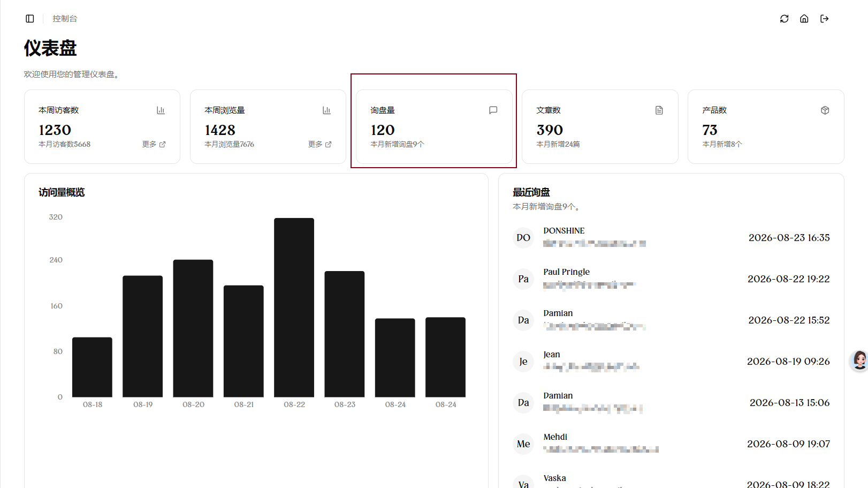This screenshot has width=868, height=488.
Task: Click timestamp 2026-08-23 16:35
Action: pyautogui.click(x=789, y=238)
